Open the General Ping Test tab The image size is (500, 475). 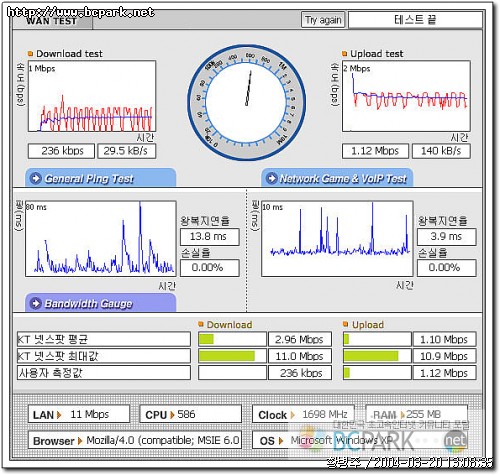tap(101, 178)
